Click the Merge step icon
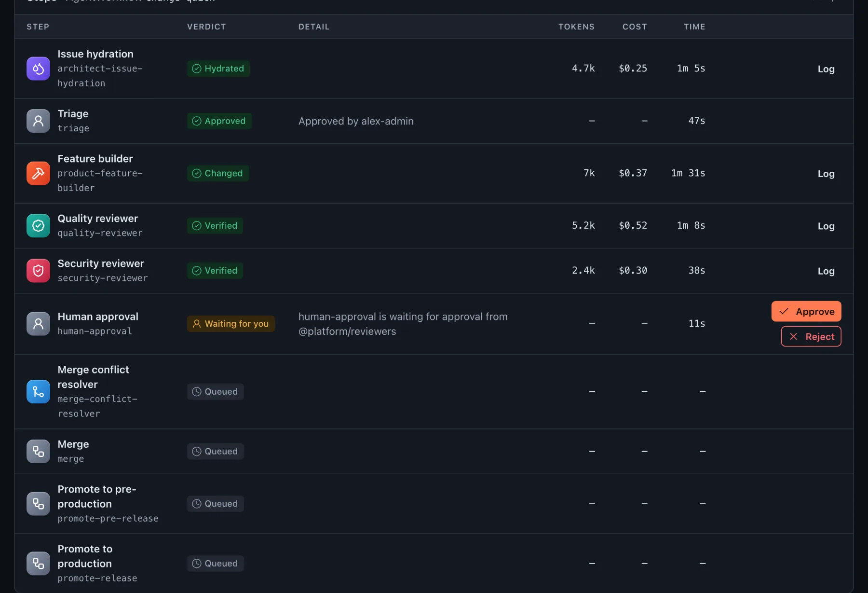Image resolution: width=868 pixels, height=593 pixels. [x=38, y=451]
